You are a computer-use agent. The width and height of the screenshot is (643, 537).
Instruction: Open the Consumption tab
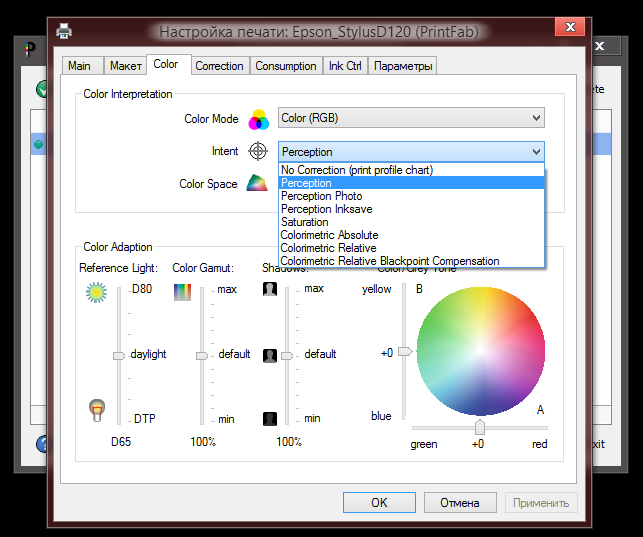(x=286, y=66)
